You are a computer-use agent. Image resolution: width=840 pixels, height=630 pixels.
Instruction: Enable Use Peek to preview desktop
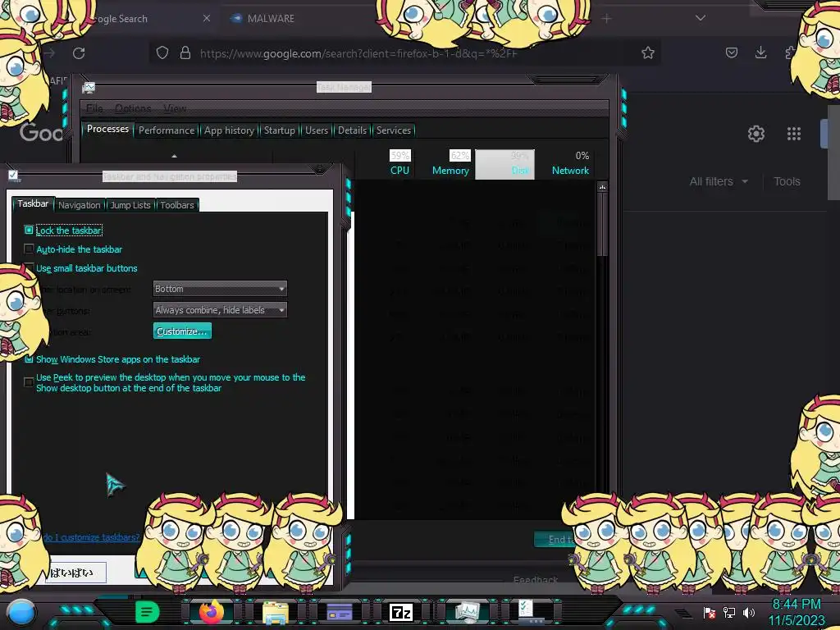point(29,382)
